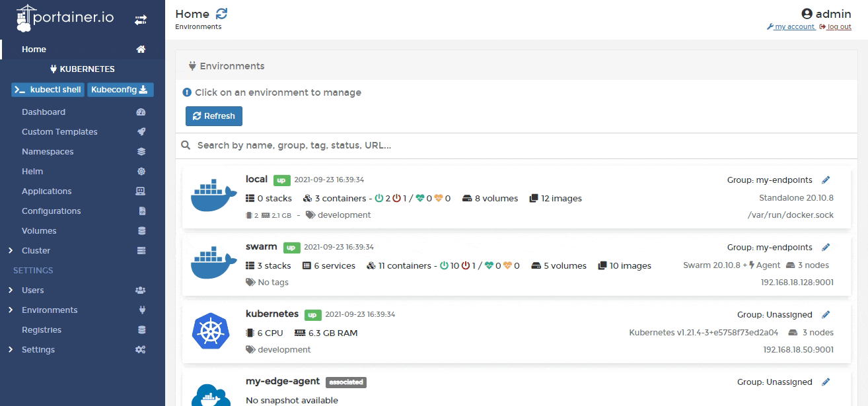
Task: Edit the kubernetes environment with pencil icon
Action: (826, 315)
